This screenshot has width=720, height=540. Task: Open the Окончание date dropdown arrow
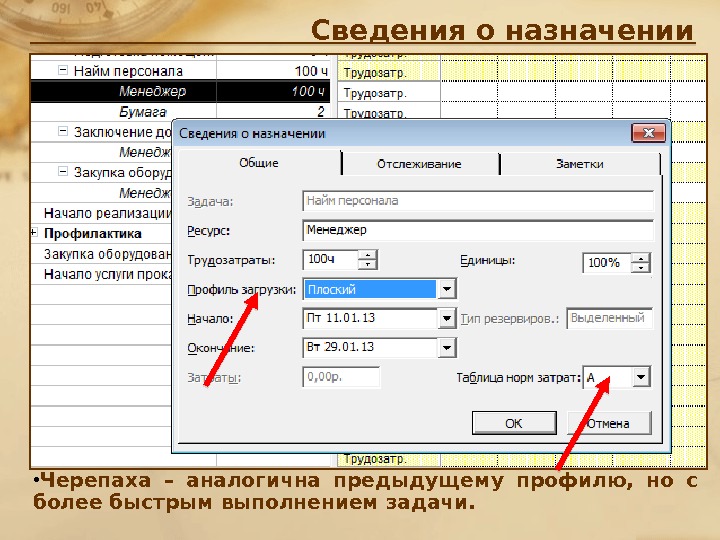point(446,348)
